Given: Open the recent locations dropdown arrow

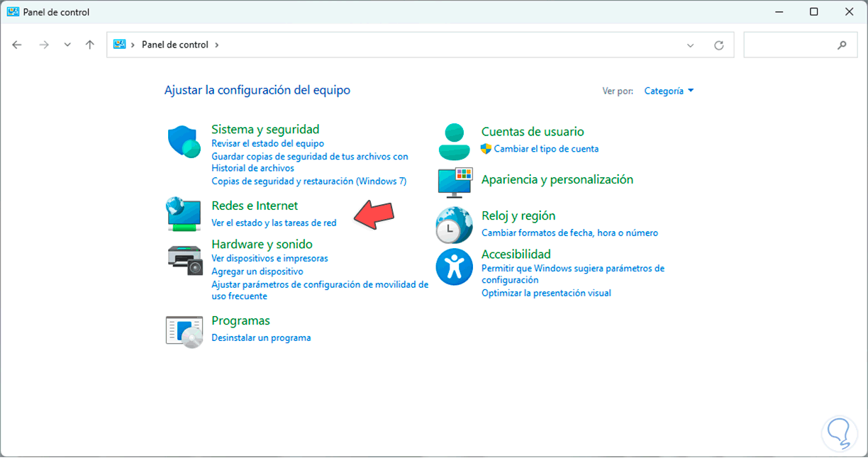Looking at the screenshot, I should (67, 45).
